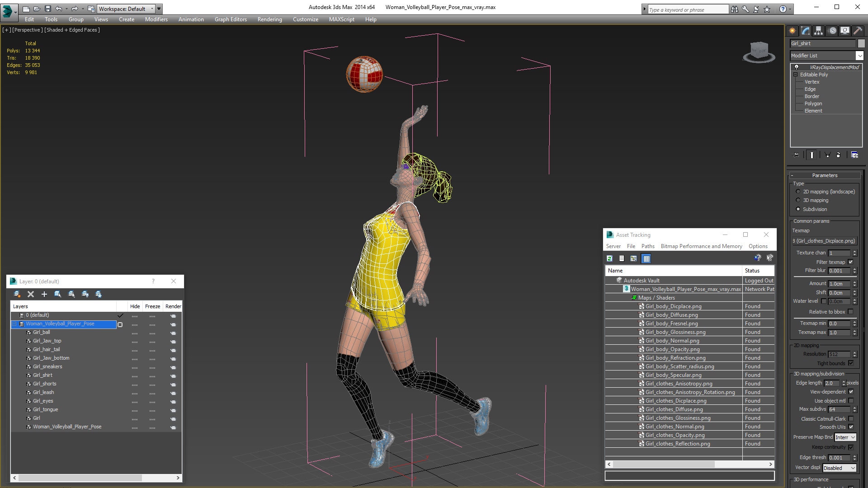Click Highlight Selected Objects' Layers icon
The height and width of the screenshot is (488, 868).
click(x=71, y=294)
